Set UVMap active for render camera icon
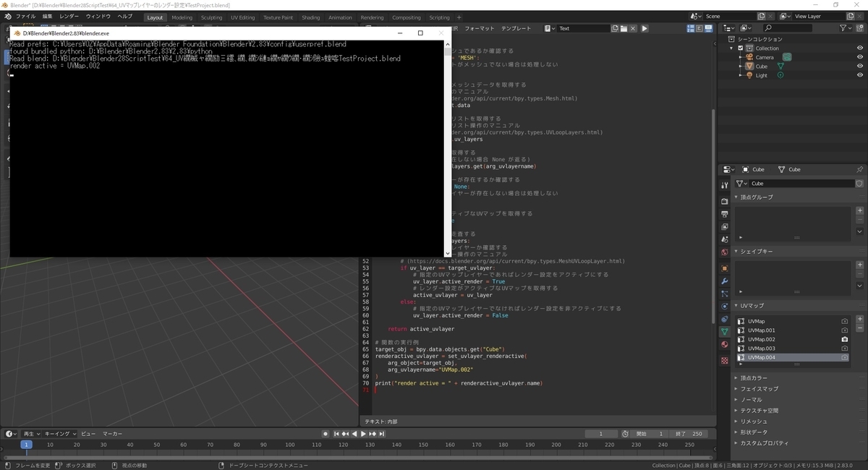The height and width of the screenshot is (470, 868). (x=844, y=321)
